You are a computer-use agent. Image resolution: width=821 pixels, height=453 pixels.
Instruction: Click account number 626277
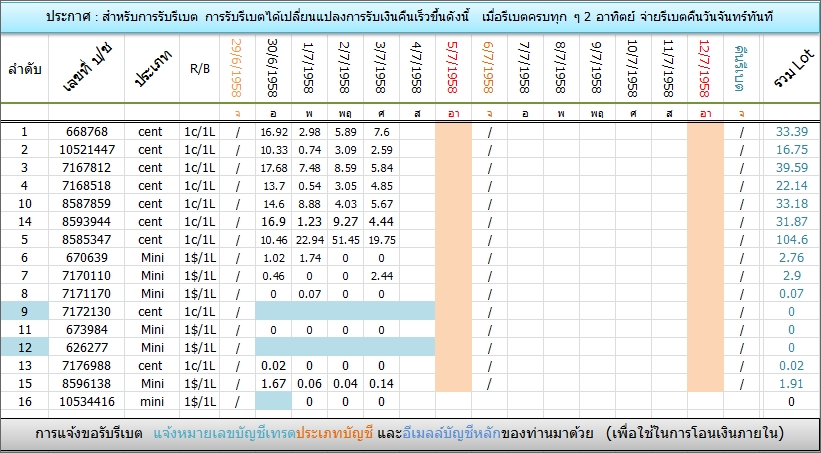(87, 348)
